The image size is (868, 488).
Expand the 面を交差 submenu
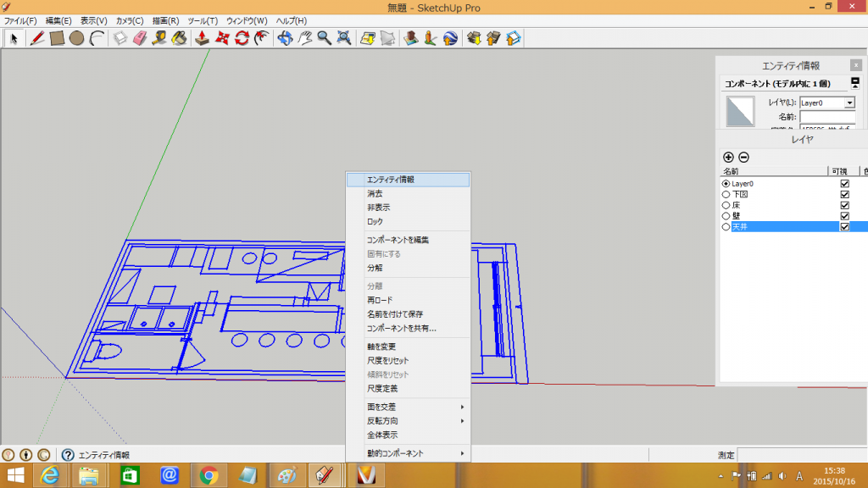(x=408, y=407)
